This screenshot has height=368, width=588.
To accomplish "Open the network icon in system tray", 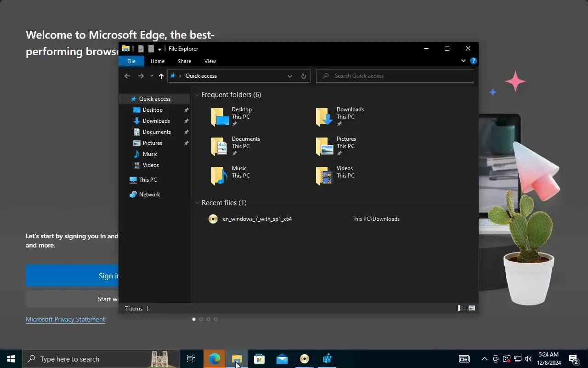I will pos(518,359).
